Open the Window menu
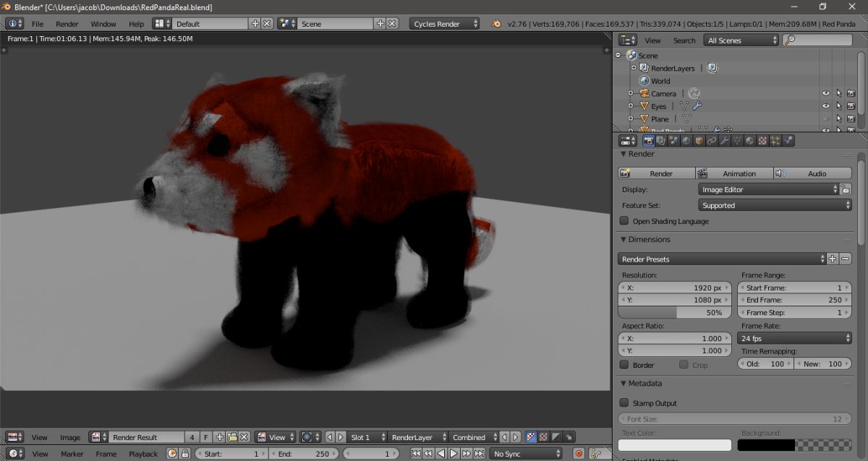868x461 pixels. 103,24
